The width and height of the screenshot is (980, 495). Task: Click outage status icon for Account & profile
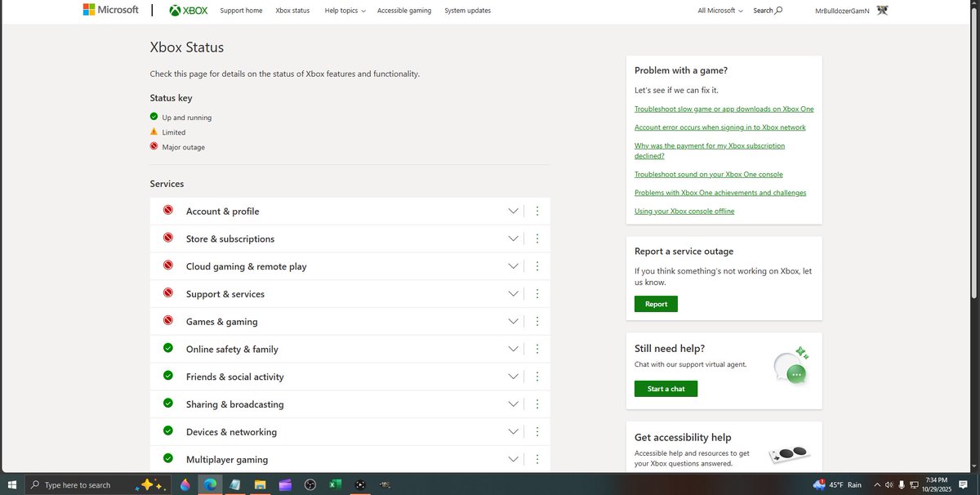click(x=167, y=210)
